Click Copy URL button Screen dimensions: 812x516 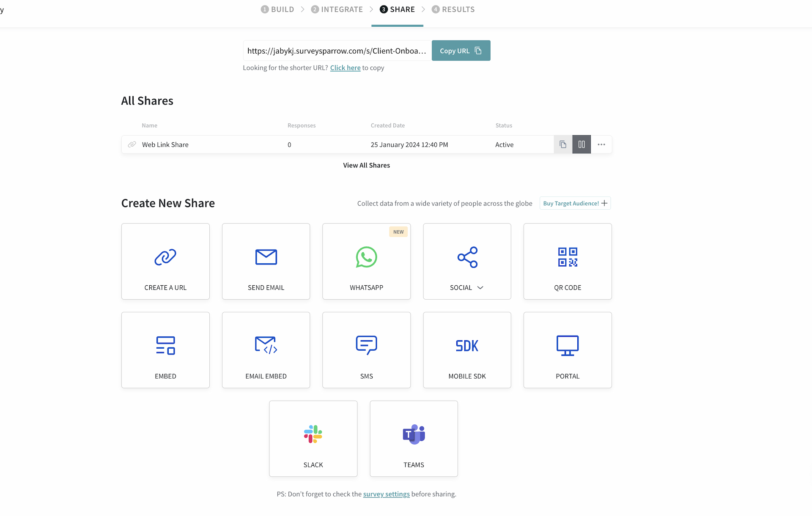coord(461,50)
